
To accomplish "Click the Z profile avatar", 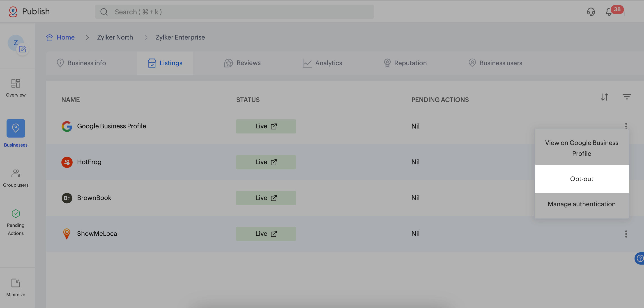I will (16, 42).
